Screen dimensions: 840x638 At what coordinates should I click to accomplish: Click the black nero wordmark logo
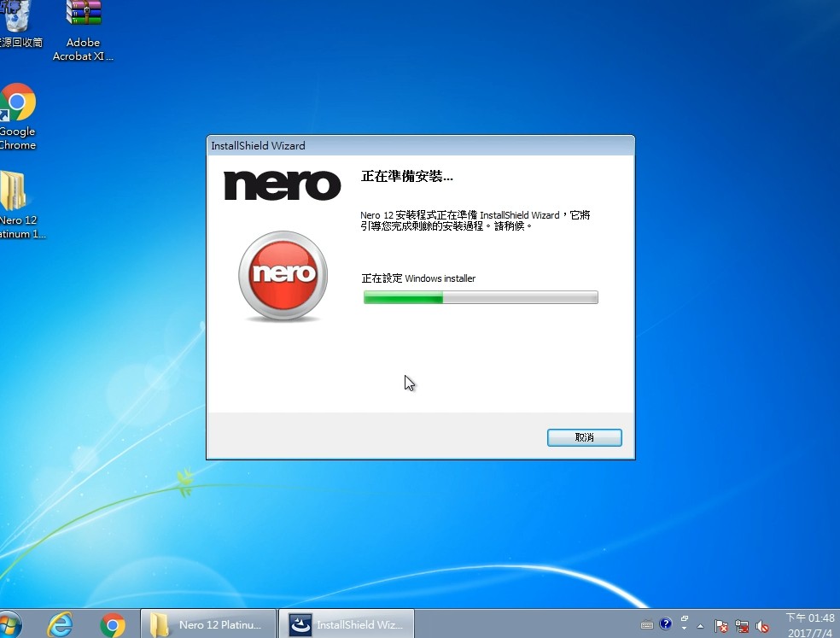click(283, 185)
